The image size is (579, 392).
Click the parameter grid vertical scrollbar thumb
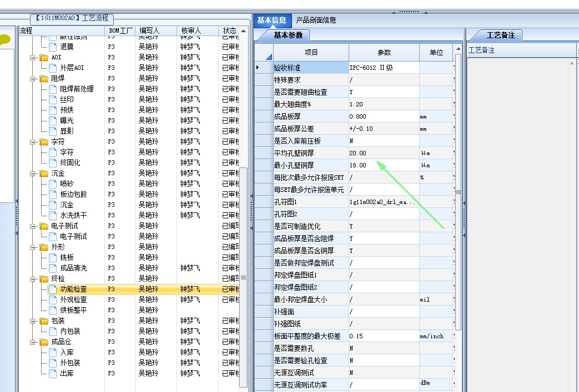(458, 192)
